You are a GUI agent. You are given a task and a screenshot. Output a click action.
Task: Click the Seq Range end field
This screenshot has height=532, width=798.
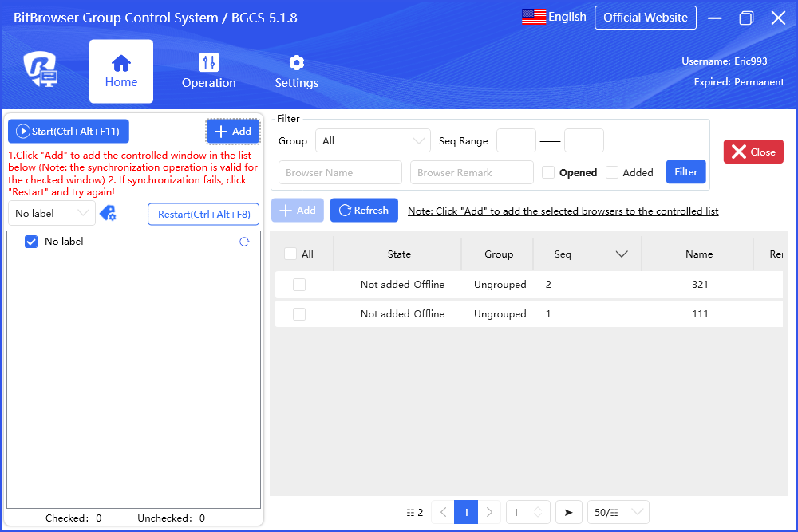point(584,140)
